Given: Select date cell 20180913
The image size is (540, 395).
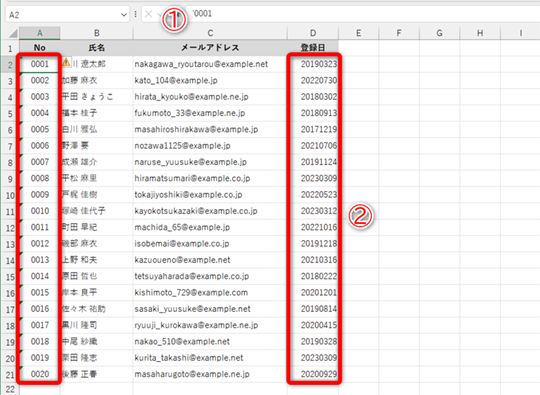Looking at the screenshot, I should point(313,113).
